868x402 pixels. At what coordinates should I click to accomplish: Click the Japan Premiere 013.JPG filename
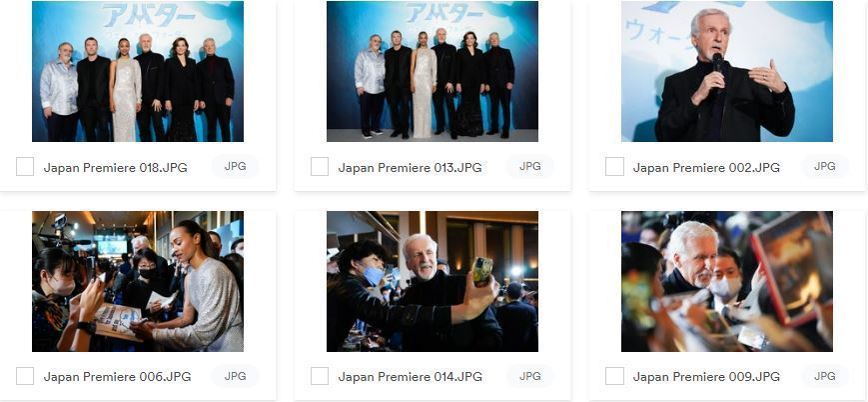click(410, 167)
